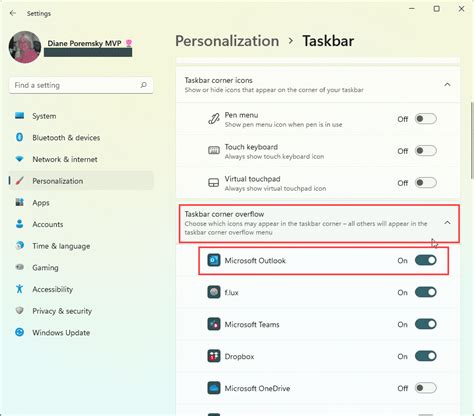Click the Virtual touchpad icon
Viewport: 474px width, 416px height.
pos(214,183)
